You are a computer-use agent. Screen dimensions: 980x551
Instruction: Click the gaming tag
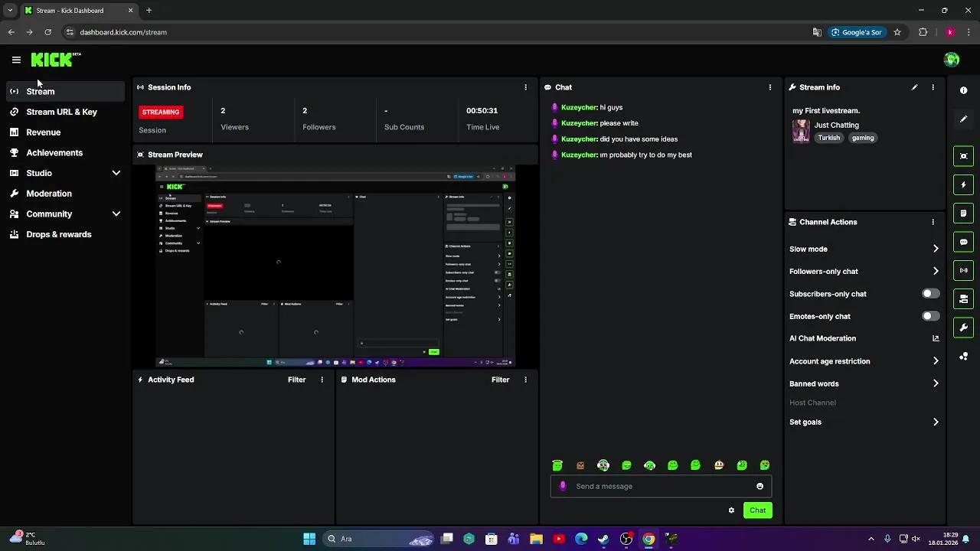click(x=862, y=138)
